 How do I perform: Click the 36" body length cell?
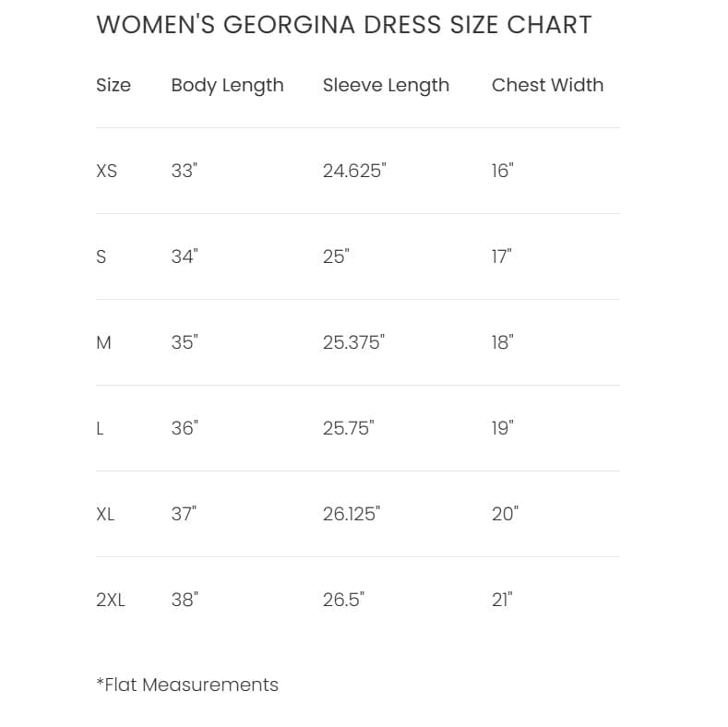(185, 428)
